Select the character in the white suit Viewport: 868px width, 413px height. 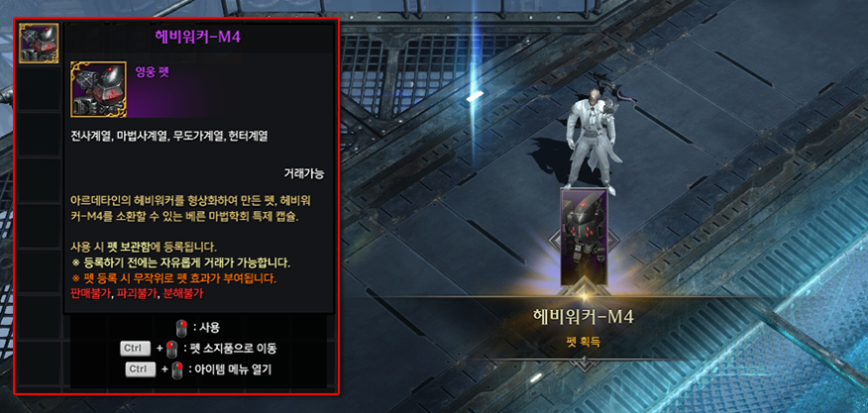pyautogui.click(x=591, y=137)
